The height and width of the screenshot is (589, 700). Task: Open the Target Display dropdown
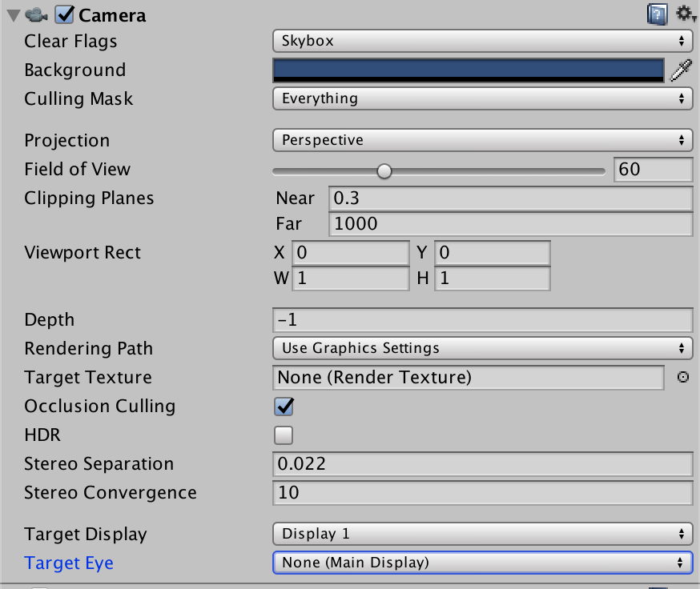click(x=483, y=534)
